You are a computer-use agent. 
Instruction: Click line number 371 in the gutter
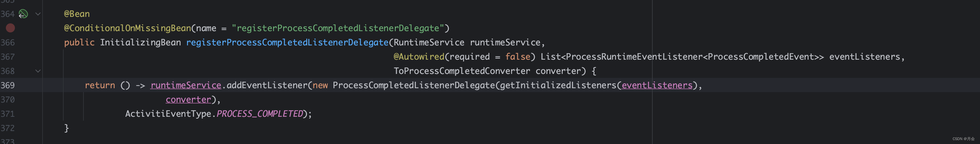coord(7,114)
